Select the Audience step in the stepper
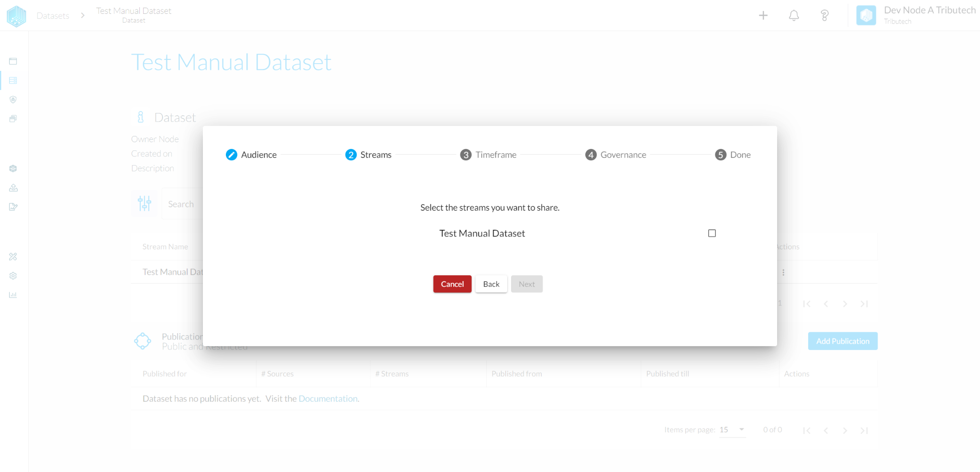Image resolution: width=980 pixels, height=472 pixels. point(251,155)
